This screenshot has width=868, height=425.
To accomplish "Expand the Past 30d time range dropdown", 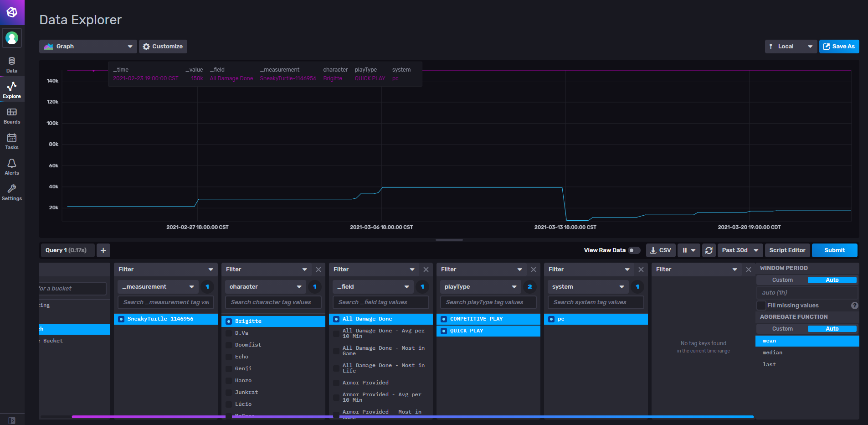I will pyautogui.click(x=740, y=250).
